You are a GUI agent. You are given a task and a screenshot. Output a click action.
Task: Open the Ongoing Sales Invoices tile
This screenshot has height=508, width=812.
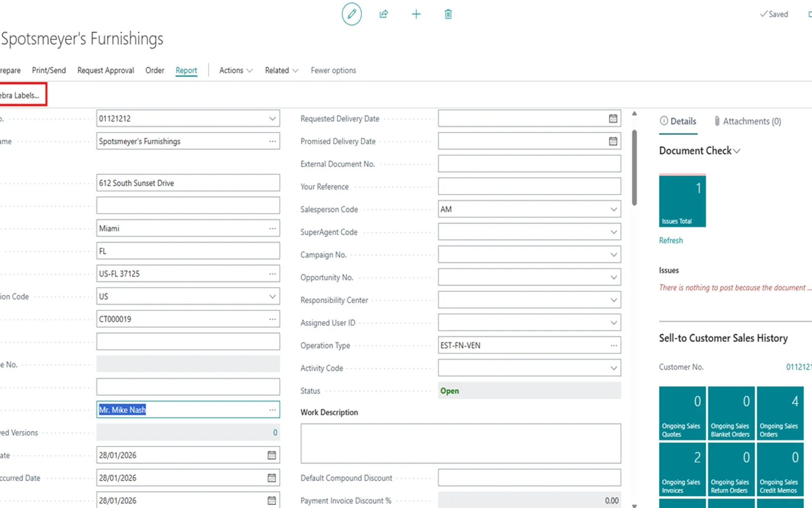pyautogui.click(x=682, y=469)
